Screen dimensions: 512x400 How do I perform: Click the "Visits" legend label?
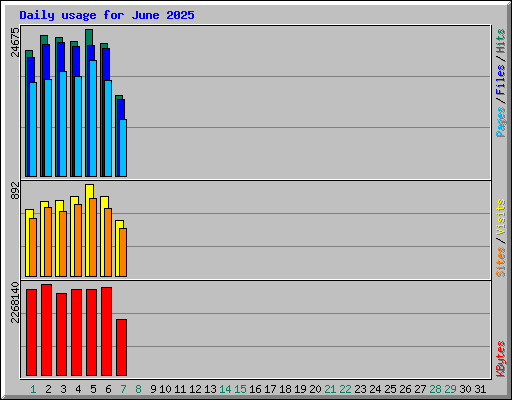[x=501, y=218]
